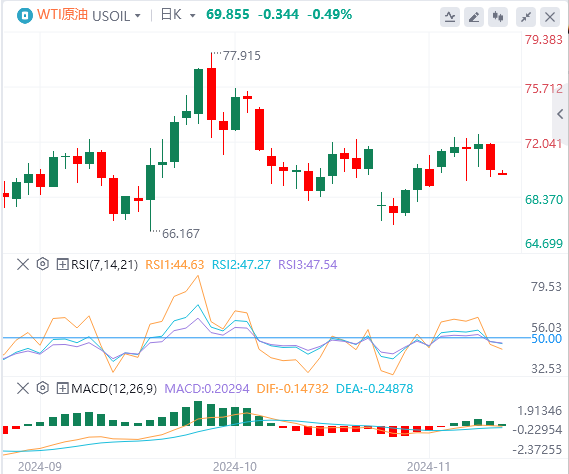Expand the right side panel arrow

[x=560, y=114]
